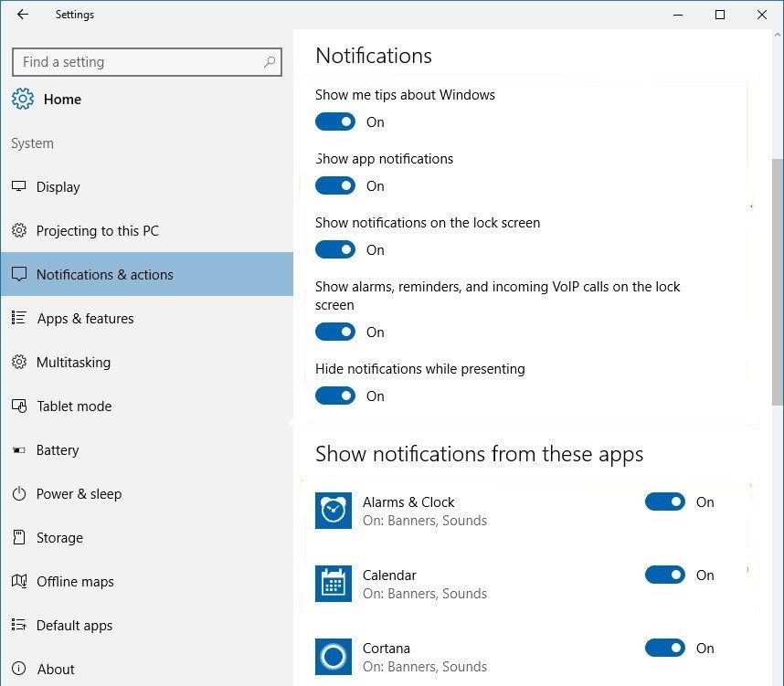Turn off Show app notifications
This screenshot has width=784, height=686.
pyautogui.click(x=335, y=185)
